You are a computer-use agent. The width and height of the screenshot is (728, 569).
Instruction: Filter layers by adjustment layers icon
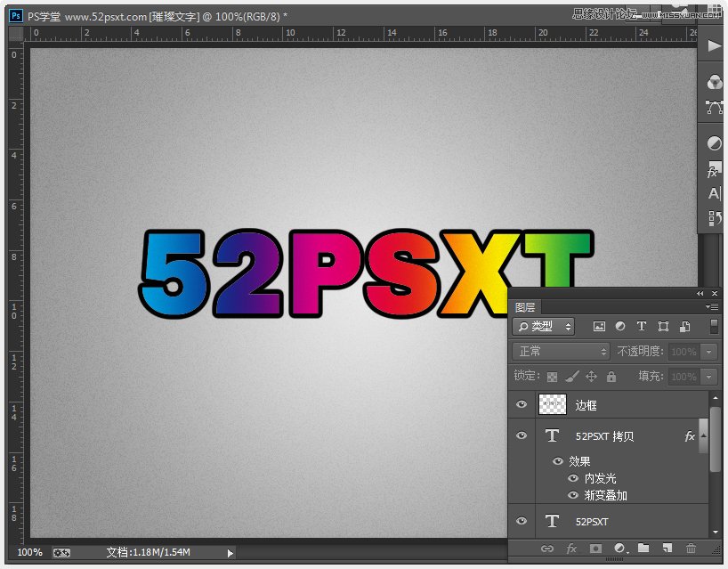coord(619,327)
